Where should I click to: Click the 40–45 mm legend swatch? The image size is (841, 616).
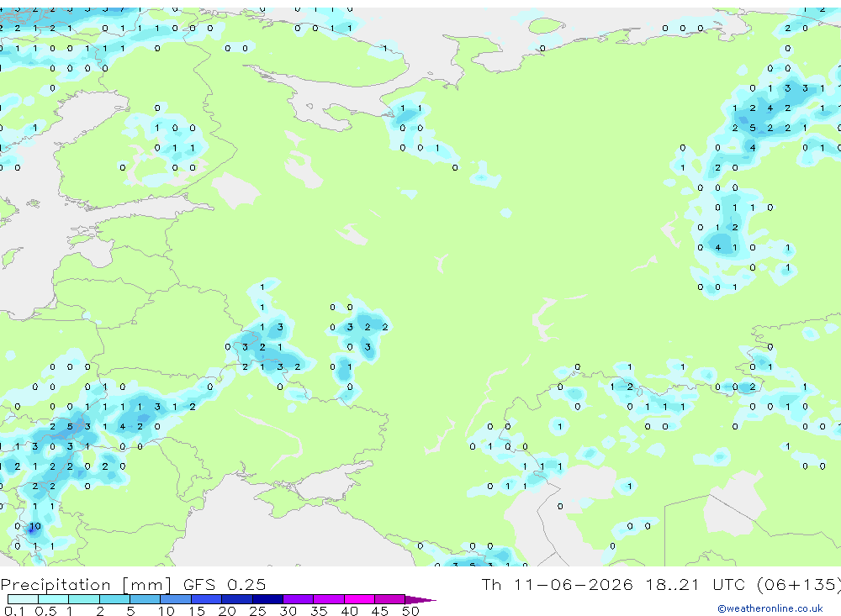[359, 599]
